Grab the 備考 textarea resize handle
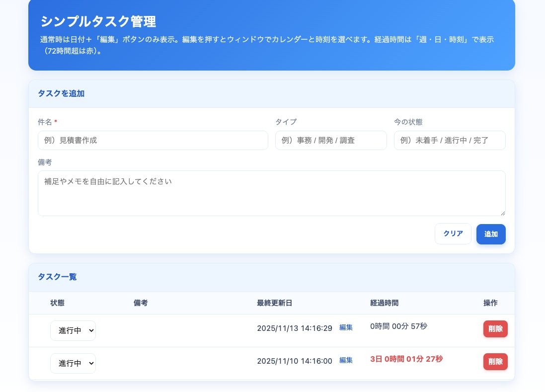The height and width of the screenshot is (392, 545). pyautogui.click(x=502, y=213)
